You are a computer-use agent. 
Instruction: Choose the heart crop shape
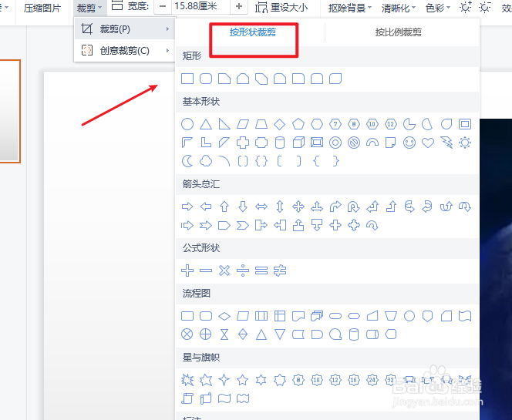click(428, 143)
